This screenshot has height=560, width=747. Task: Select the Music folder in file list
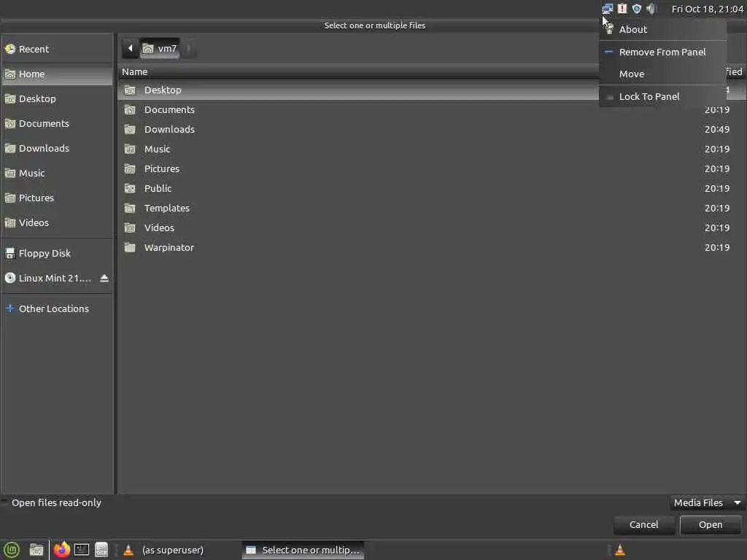pyautogui.click(x=432, y=149)
